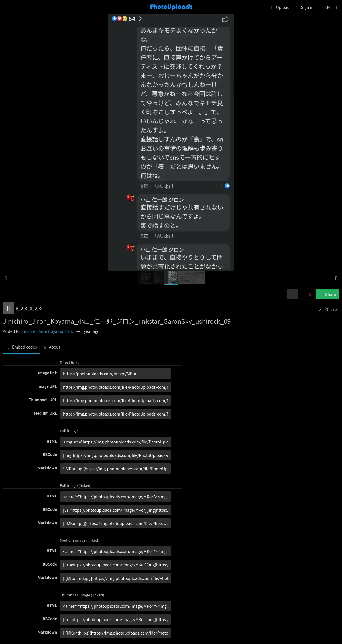Click the Direct links section heading
Screen dimensions: 342x644
69,362
